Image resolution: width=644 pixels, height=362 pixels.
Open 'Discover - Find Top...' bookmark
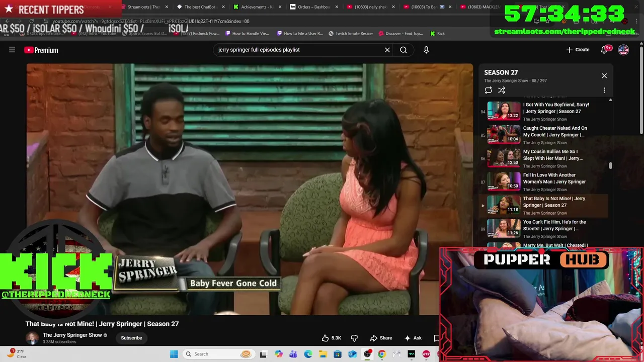(400, 33)
